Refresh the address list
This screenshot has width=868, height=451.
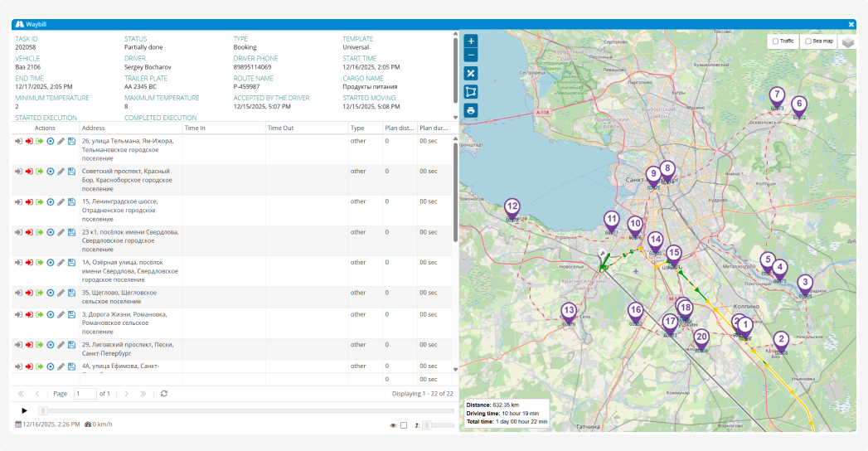(x=164, y=394)
